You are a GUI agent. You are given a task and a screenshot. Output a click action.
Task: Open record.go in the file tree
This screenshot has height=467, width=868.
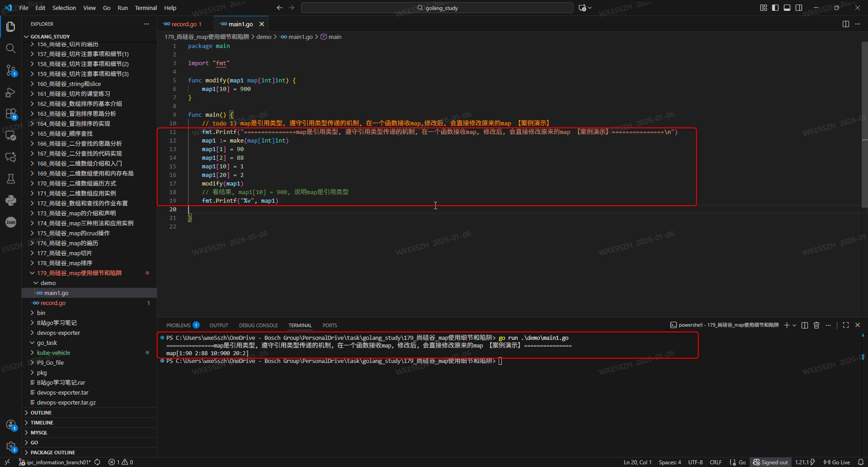pyautogui.click(x=90, y=303)
